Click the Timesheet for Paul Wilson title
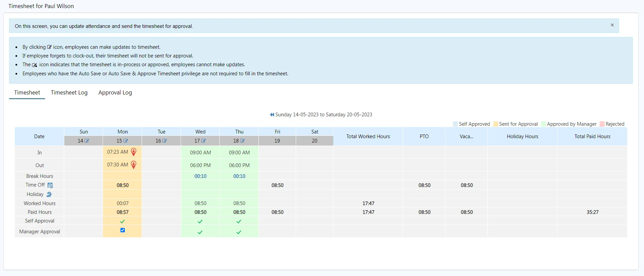This screenshot has height=276, width=644. point(41,6)
